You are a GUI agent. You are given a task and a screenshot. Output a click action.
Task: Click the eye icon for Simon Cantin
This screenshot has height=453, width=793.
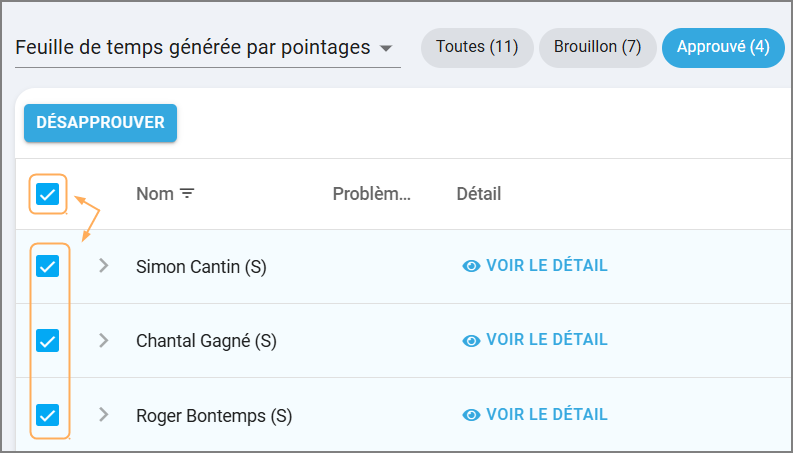point(471,266)
